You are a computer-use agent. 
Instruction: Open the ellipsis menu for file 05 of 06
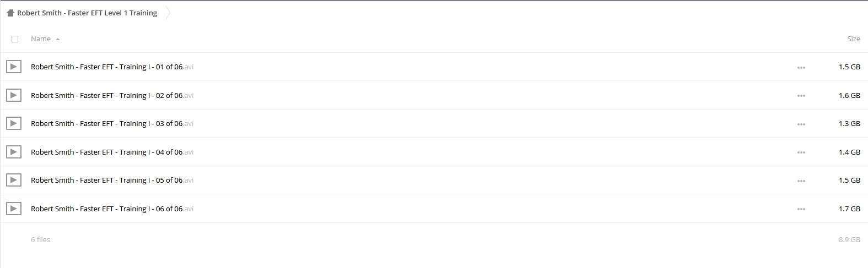801,181
